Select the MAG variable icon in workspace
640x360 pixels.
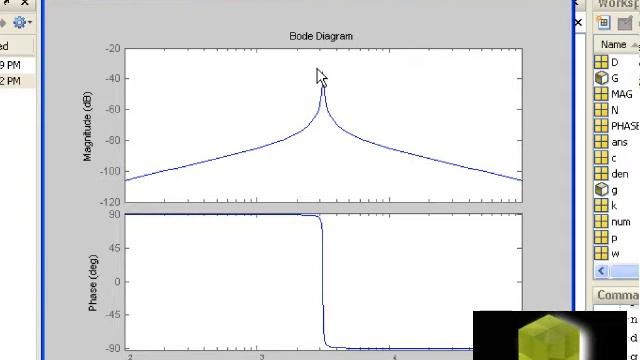(x=601, y=94)
